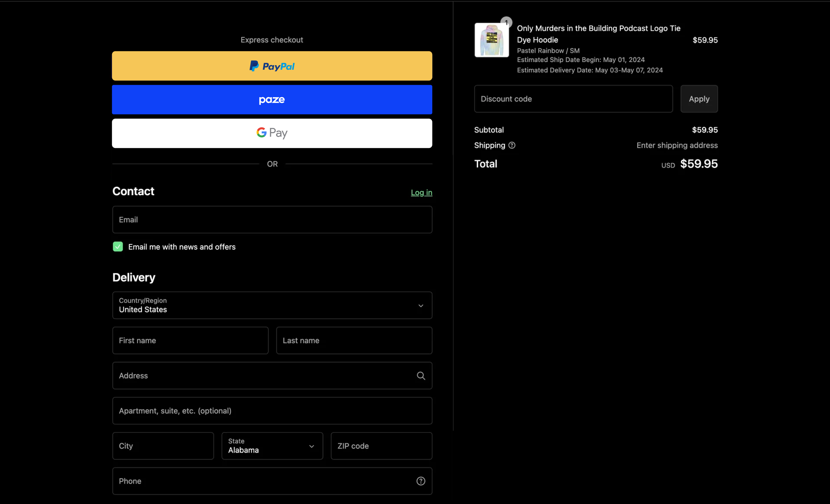Click the ZIP code field
830x504 pixels.
[x=381, y=446]
